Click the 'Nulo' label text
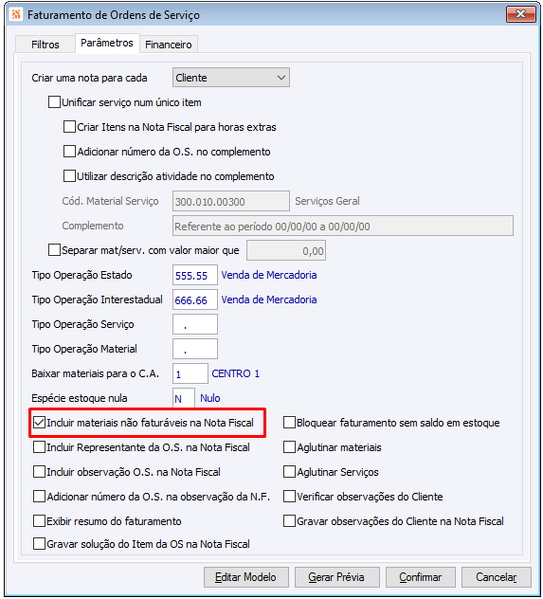This screenshot has height=599, width=543. [x=210, y=398]
